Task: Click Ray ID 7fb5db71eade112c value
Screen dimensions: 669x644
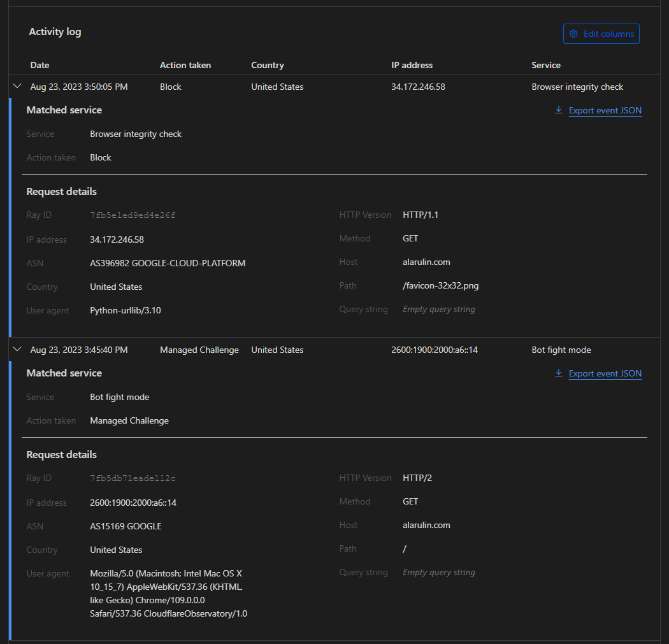Action: (x=133, y=478)
